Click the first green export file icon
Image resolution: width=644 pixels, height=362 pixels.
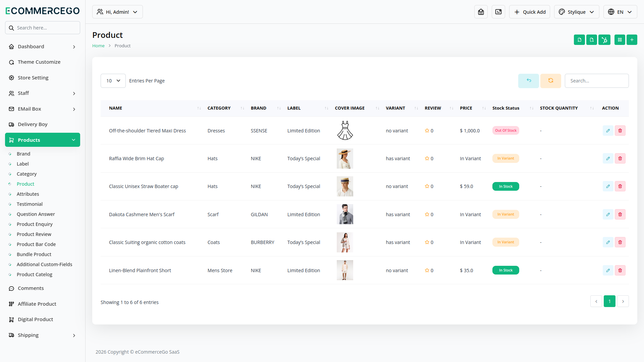(579, 40)
